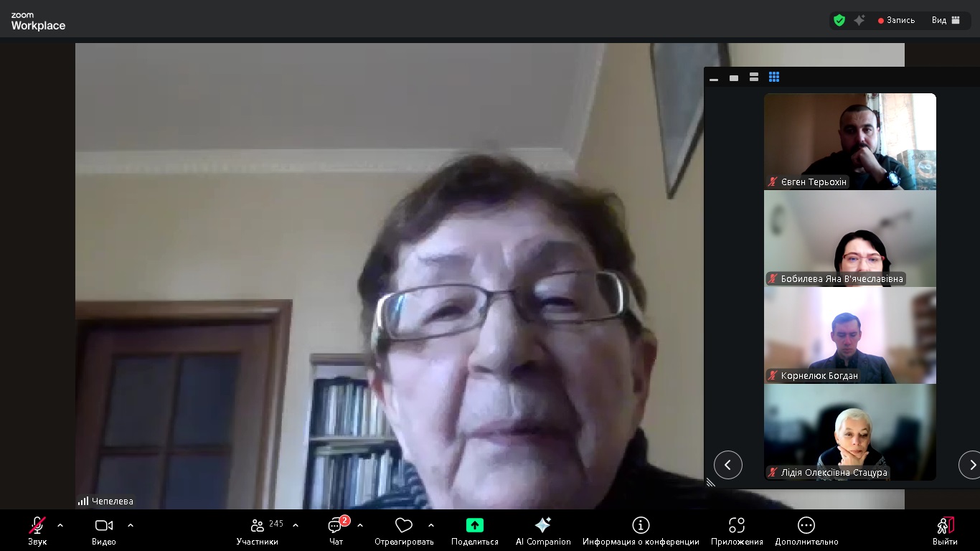980x551 pixels.
Task: Open the Чат panel
Action: click(x=336, y=529)
